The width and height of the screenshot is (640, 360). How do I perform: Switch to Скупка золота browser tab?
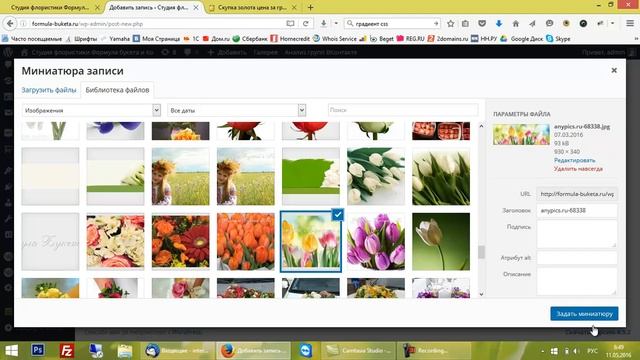pyautogui.click(x=252, y=7)
